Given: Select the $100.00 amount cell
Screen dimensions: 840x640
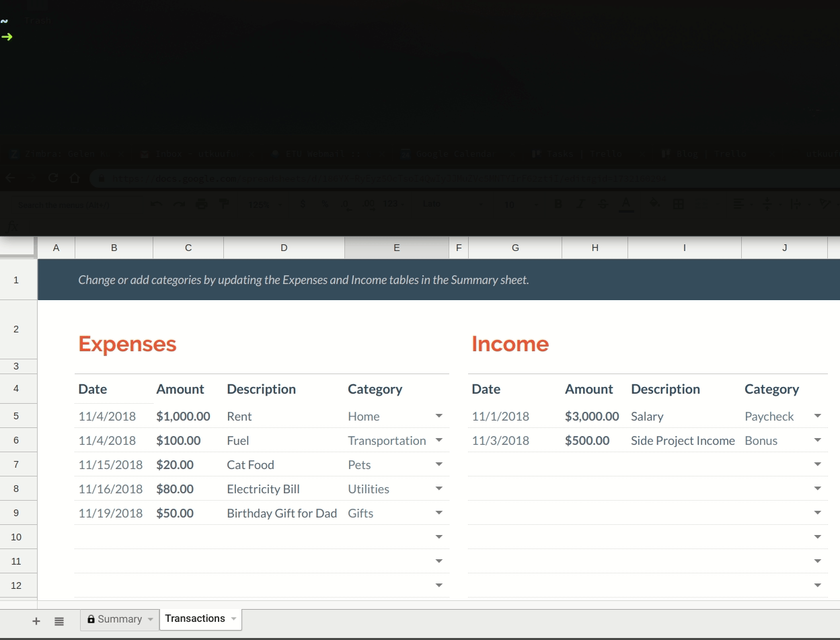Looking at the screenshot, I should (188, 440).
